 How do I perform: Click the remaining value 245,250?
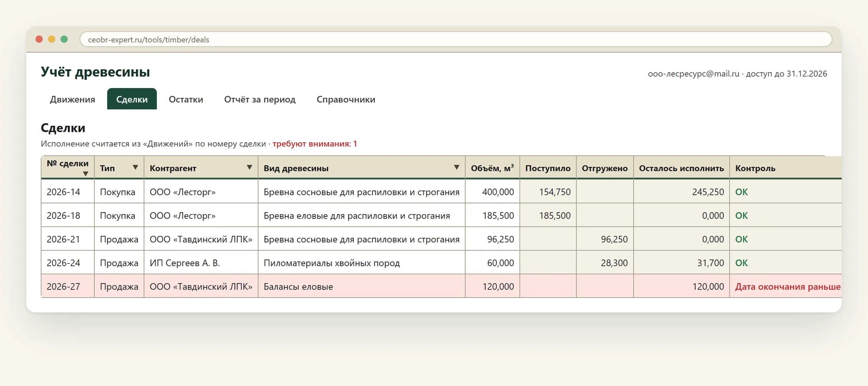coord(708,192)
